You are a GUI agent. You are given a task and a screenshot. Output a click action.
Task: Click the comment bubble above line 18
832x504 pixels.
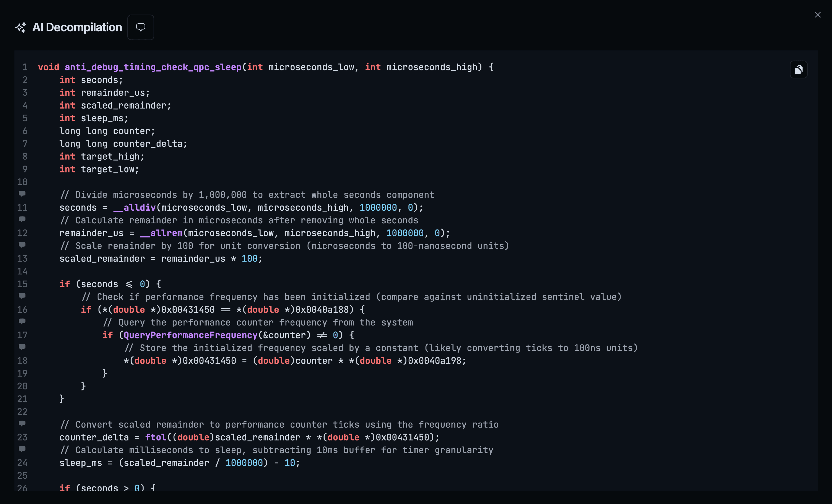(x=22, y=347)
